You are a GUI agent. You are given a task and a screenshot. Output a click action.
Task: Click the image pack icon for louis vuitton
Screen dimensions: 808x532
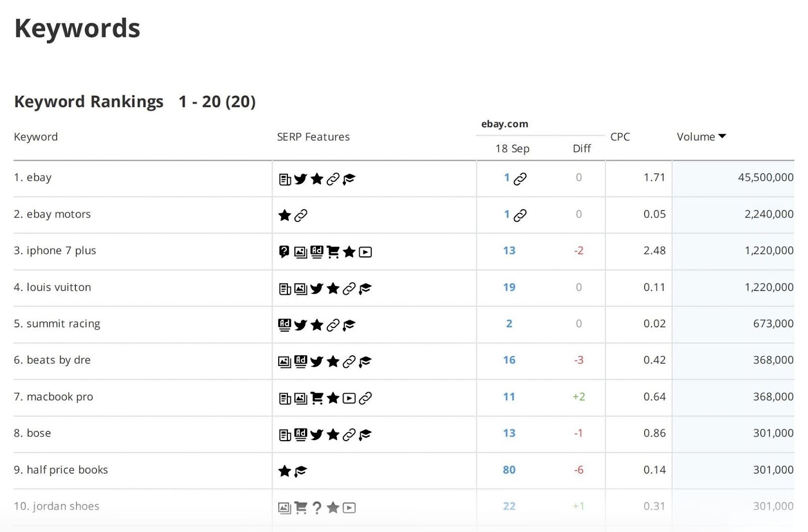tap(300, 289)
